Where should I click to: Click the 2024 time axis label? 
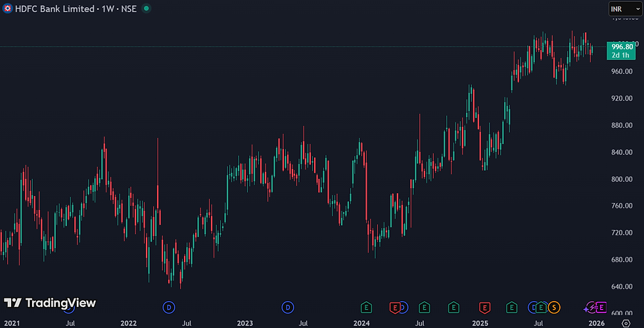tap(361, 323)
